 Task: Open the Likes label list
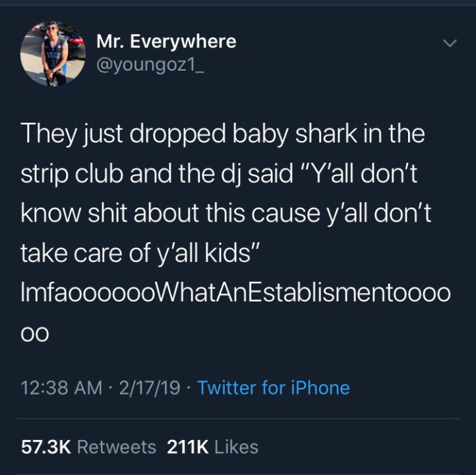coord(237,447)
